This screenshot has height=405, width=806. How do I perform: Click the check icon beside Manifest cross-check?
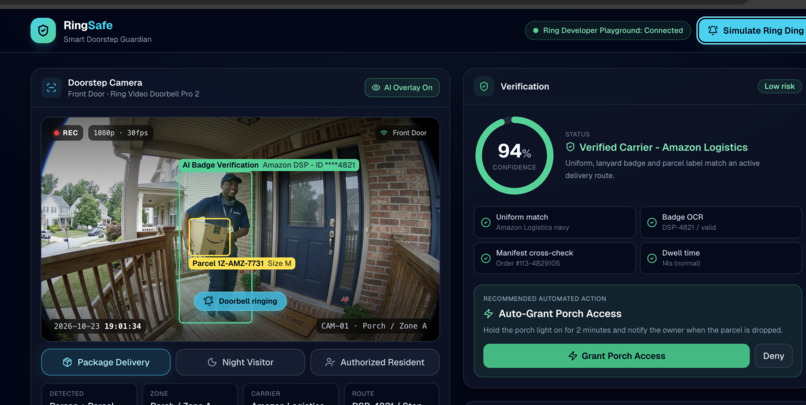[x=485, y=258]
